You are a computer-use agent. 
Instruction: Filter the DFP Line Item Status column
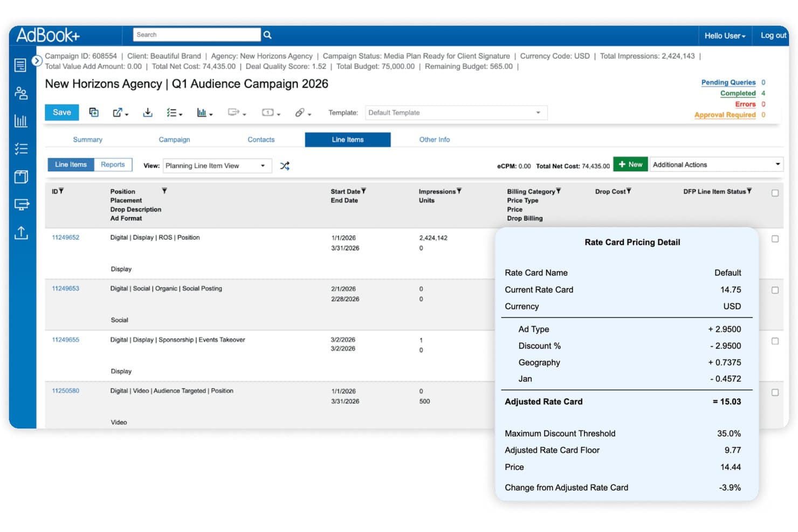coord(749,191)
